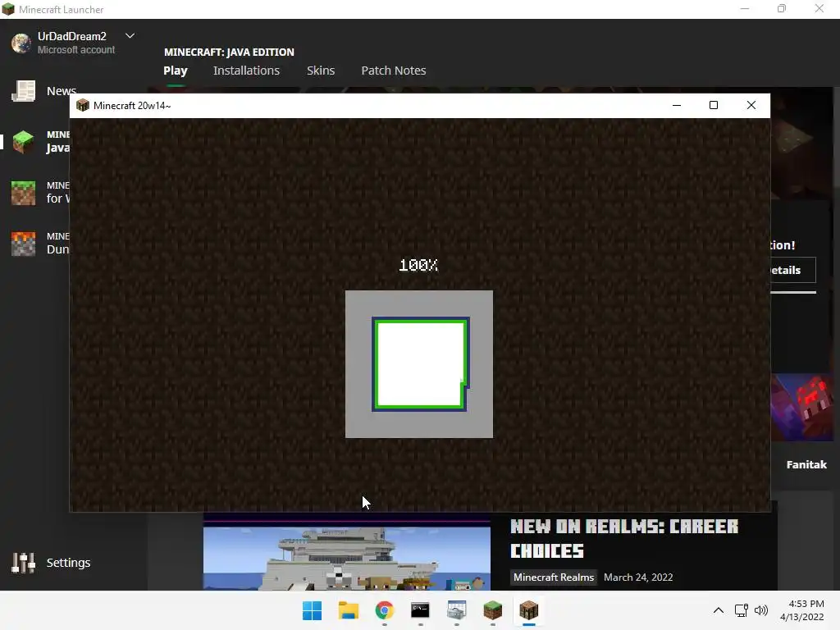This screenshot has height=630, width=840.
Task: Switch to Minecraft Launcher taskbar icon
Action: (x=493, y=610)
